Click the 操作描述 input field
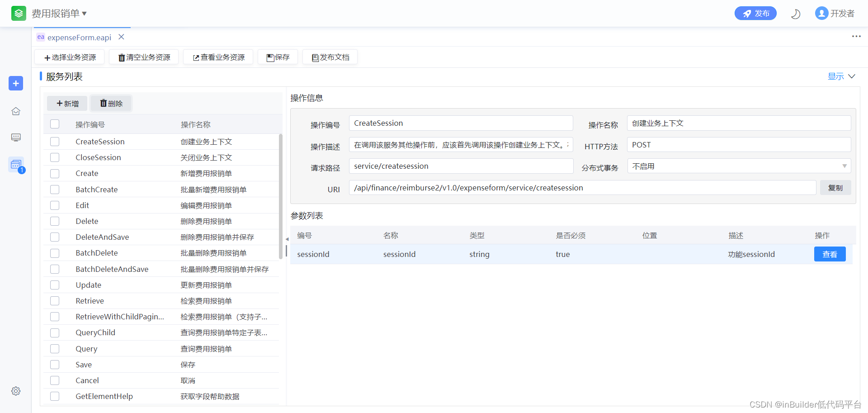The image size is (868, 413). coord(461,145)
